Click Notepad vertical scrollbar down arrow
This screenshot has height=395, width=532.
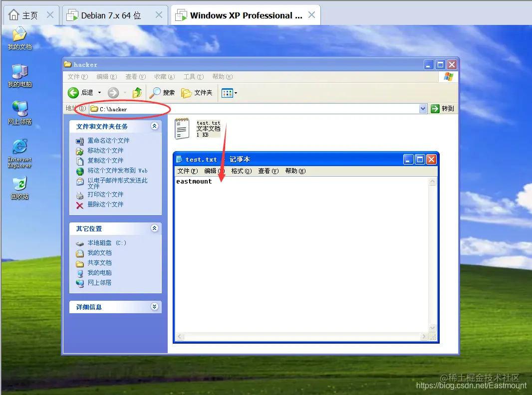[x=432, y=328]
